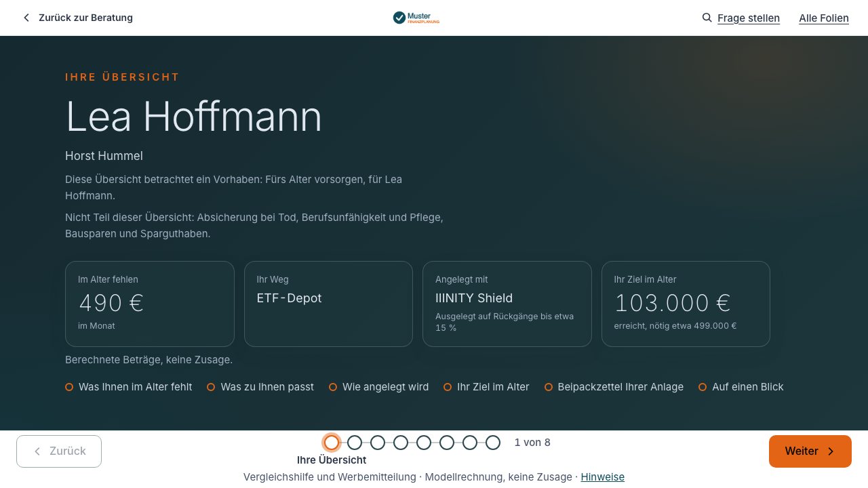This screenshot has width=868, height=488.
Task: Jump to the seventh step dot
Action: [x=470, y=443]
